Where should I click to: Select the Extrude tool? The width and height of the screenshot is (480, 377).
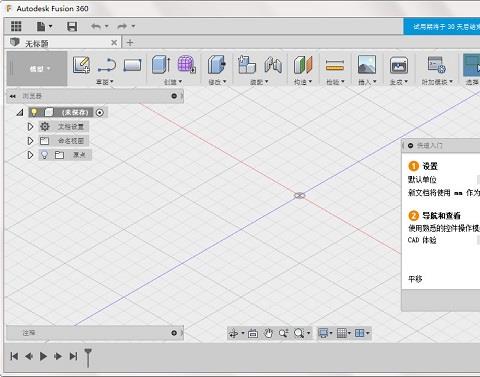click(x=161, y=65)
